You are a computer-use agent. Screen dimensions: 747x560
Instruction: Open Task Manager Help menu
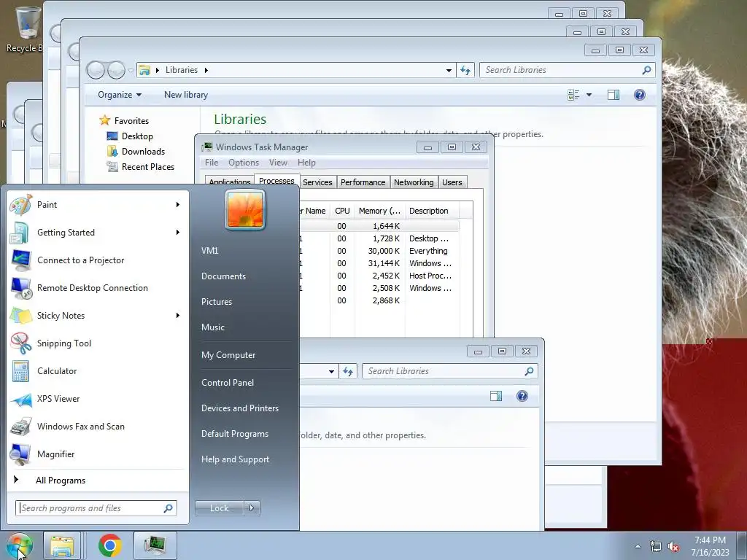click(x=306, y=163)
